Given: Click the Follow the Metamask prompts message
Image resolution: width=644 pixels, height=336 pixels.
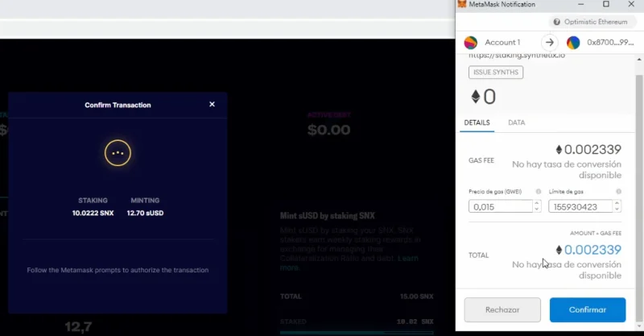Looking at the screenshot, I should [x=118, y=270].
